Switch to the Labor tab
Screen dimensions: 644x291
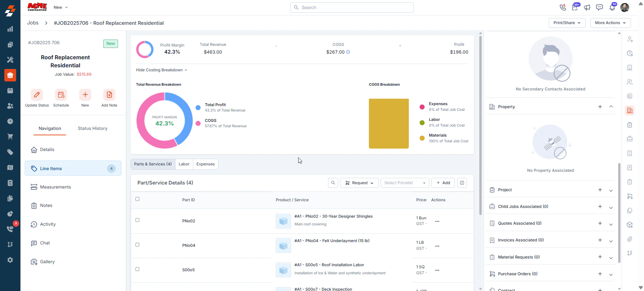(184, 164)
